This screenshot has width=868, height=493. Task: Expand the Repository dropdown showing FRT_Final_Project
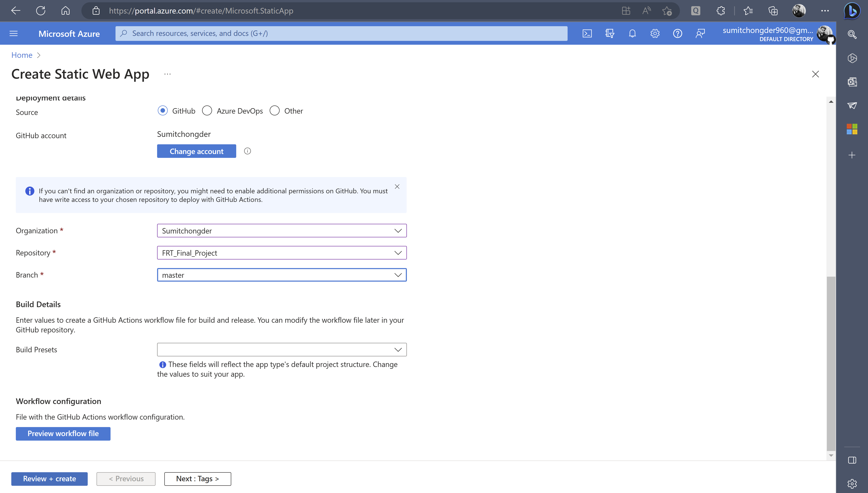click(398, 252)
